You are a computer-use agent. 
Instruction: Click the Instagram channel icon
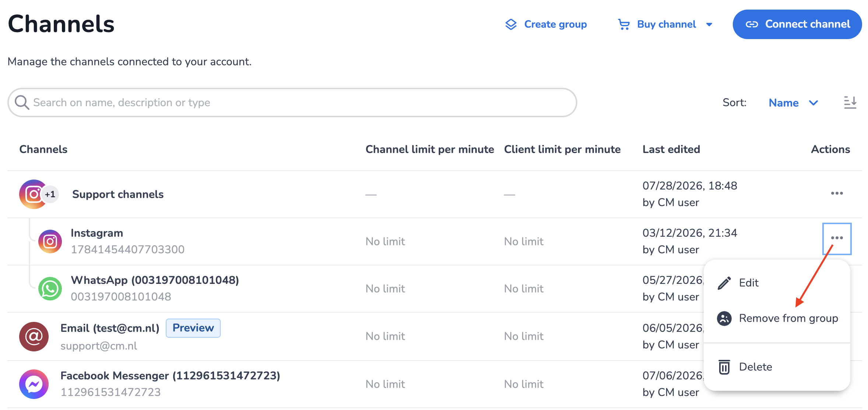(50, 242)
